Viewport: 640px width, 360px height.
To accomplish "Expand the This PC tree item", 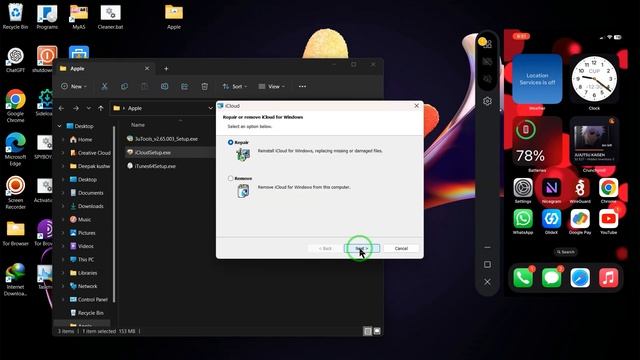I will click(63, 260).
